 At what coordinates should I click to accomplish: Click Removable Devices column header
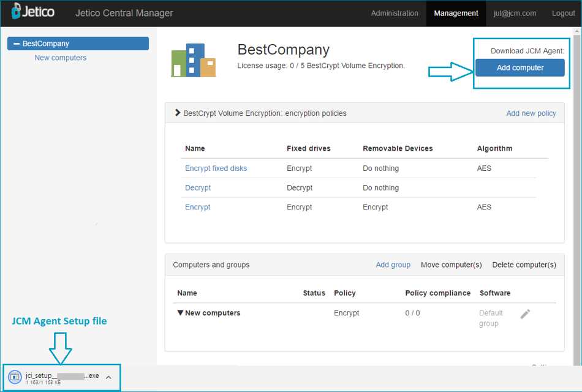tap(398, 148)
